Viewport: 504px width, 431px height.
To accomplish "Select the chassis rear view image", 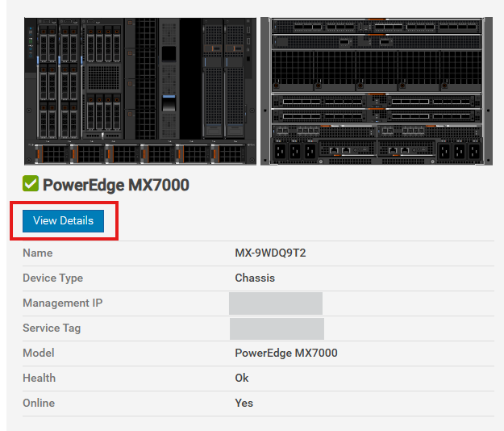I will pyautogui.click(x=377, y=91).
